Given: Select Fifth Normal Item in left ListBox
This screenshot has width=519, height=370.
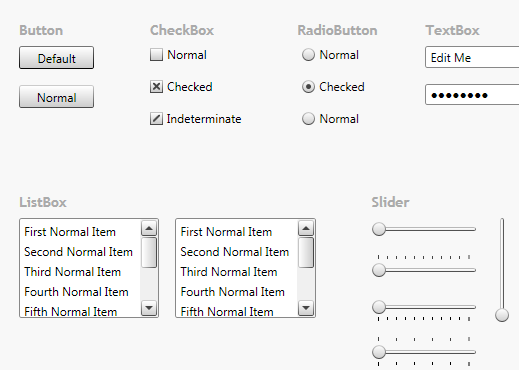Looking at the screenshot, I should 80,310.
